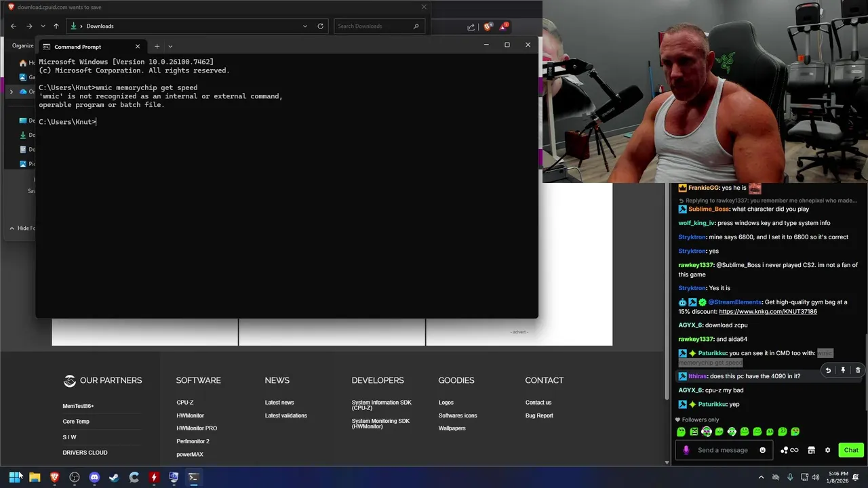The height and width of the screenshot is (488, 868).
Task: Open a new Command Prompt tab
Action: [x=157, y=46]
